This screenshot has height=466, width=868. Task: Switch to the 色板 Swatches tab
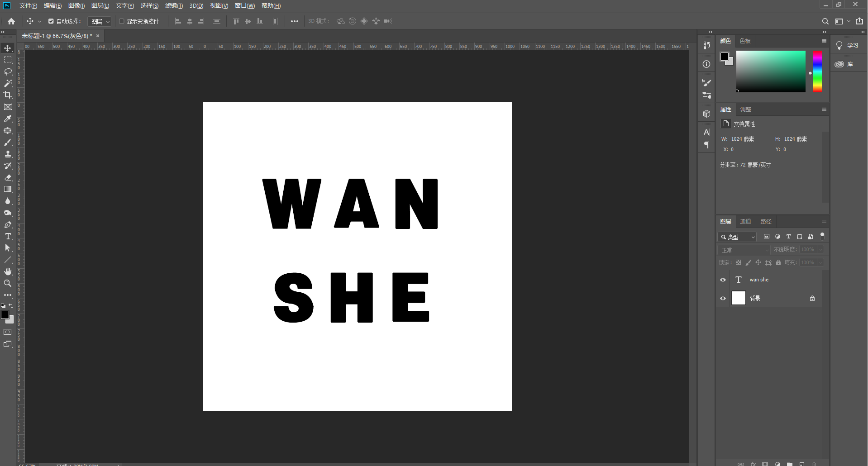[745, 41]
